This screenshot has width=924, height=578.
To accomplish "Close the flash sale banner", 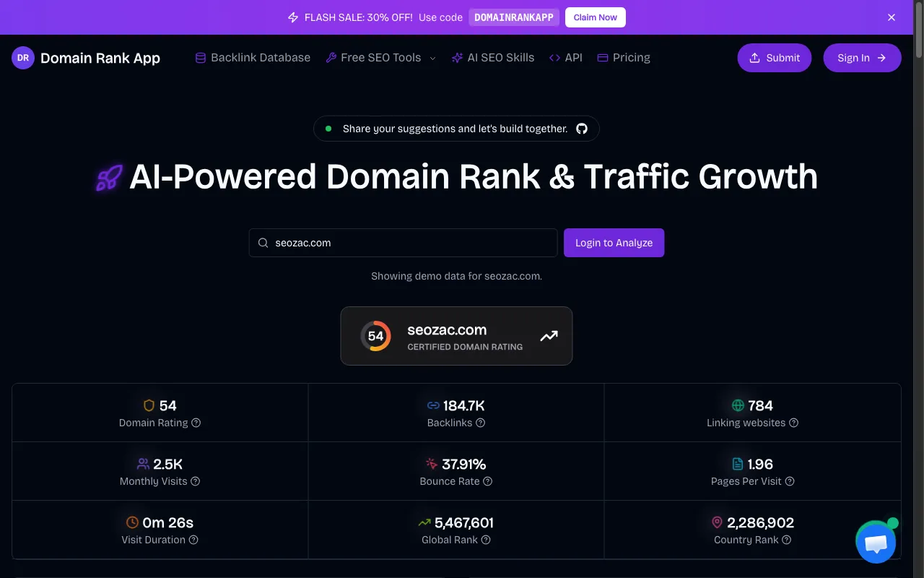I will [x=892, y=17].
